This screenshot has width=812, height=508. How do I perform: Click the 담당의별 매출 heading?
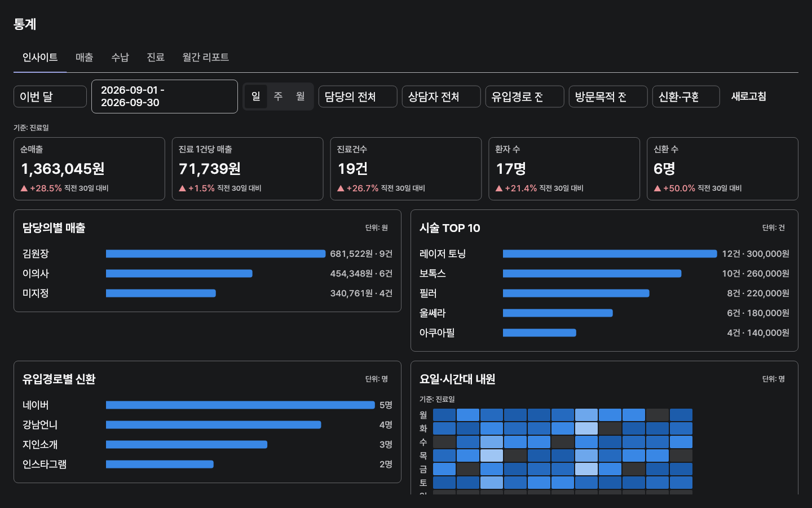[x=54, y=228]
